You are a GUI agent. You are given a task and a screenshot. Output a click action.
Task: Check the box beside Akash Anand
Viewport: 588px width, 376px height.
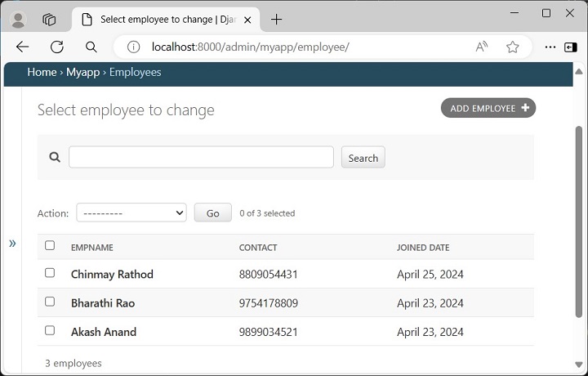pos(50,330)
